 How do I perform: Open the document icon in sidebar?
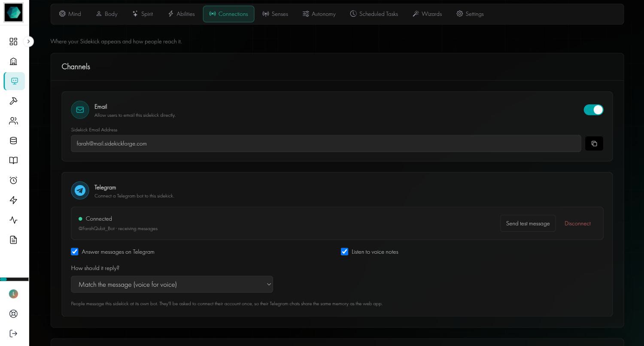point(13,240)
